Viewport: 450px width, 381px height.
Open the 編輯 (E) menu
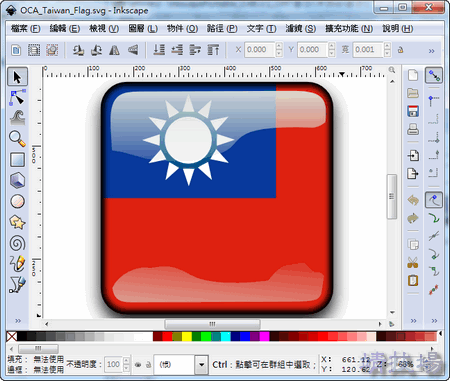pos(65,29)
